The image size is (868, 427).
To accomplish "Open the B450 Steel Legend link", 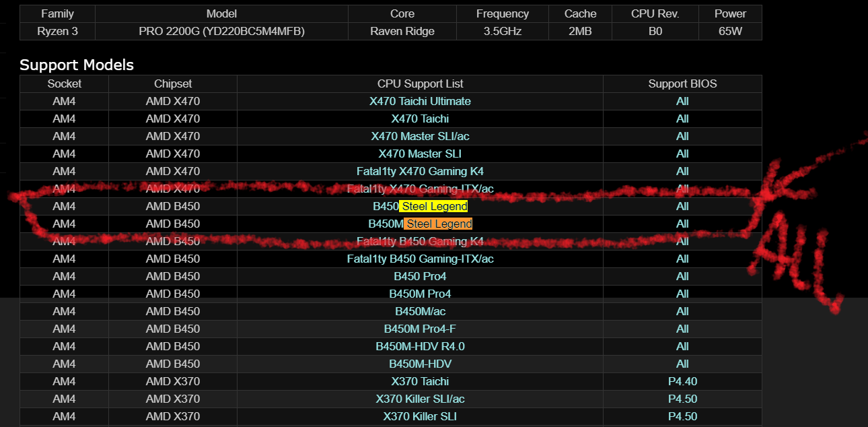I will pos(420,206).
